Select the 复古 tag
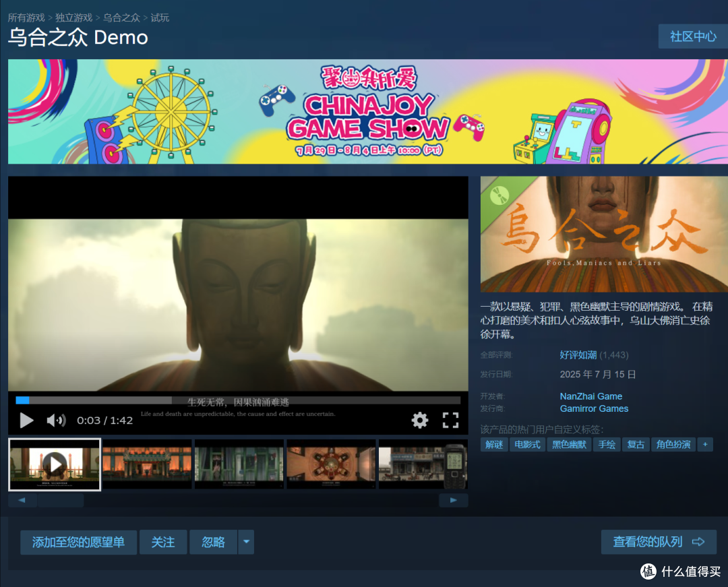The image size is (728, 587). 636,445
